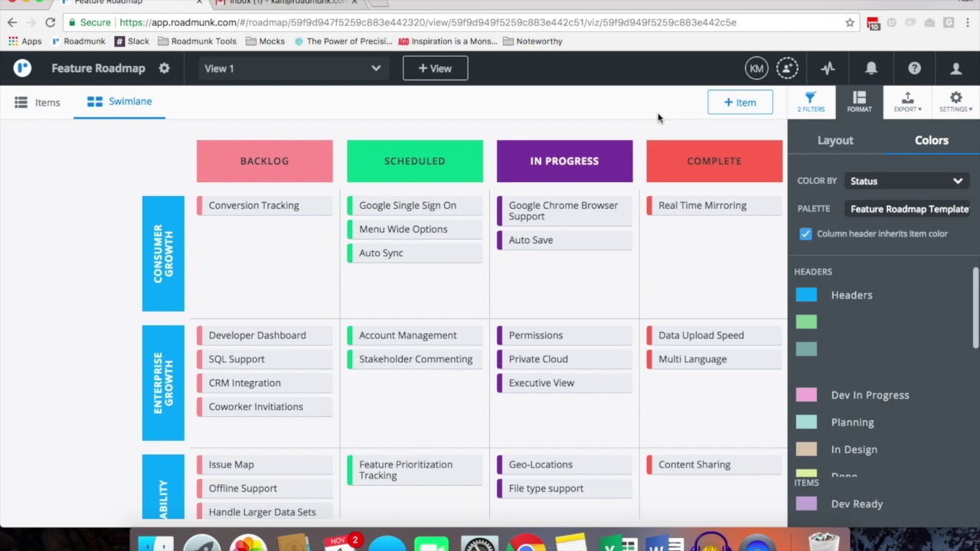The height and width of the screenshot is (551, 980).
Task: Open the Data Upload Speed item
Action: pos(714,335)
